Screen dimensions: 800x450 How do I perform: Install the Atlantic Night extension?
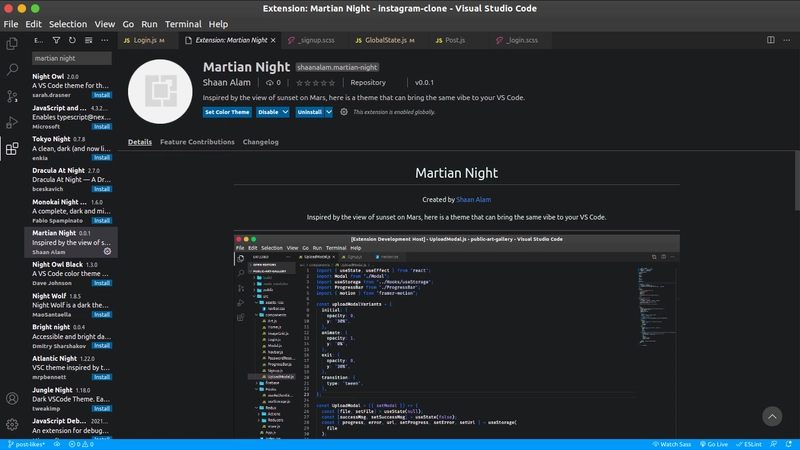pyautogui.click(x=102, y=377)
